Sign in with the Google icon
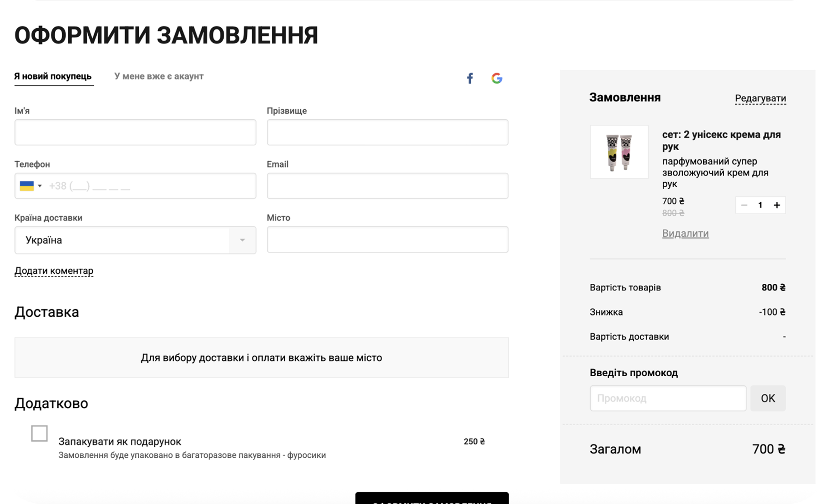The height and width of the screenshot is (504, 829). pyautogui.click(x=497, y=78)
